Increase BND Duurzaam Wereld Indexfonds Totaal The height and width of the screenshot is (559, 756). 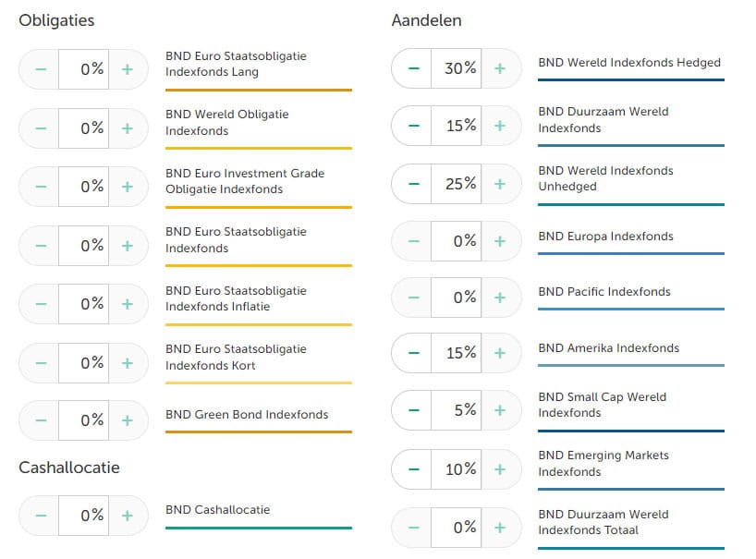coord(500,528)
